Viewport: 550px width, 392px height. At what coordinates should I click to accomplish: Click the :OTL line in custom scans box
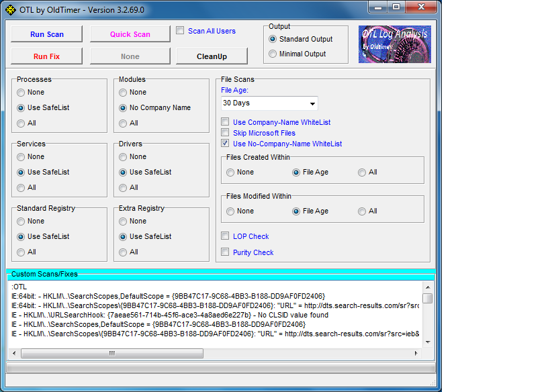(19, 287)
